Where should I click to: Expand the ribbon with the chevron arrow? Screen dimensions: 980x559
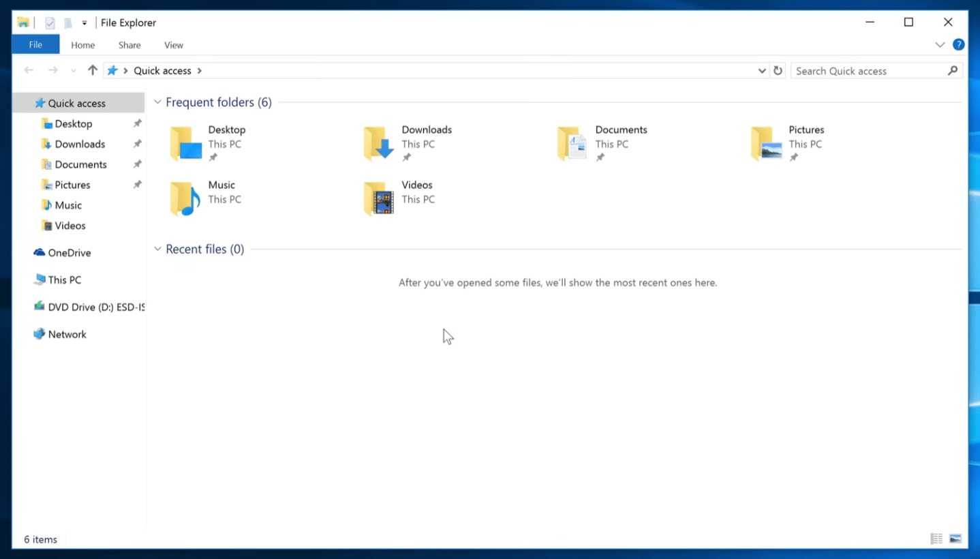tap(940, 45)
